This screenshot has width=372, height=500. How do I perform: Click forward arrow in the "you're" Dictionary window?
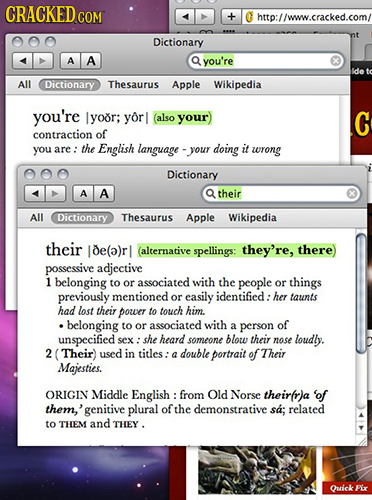(43, 61)
